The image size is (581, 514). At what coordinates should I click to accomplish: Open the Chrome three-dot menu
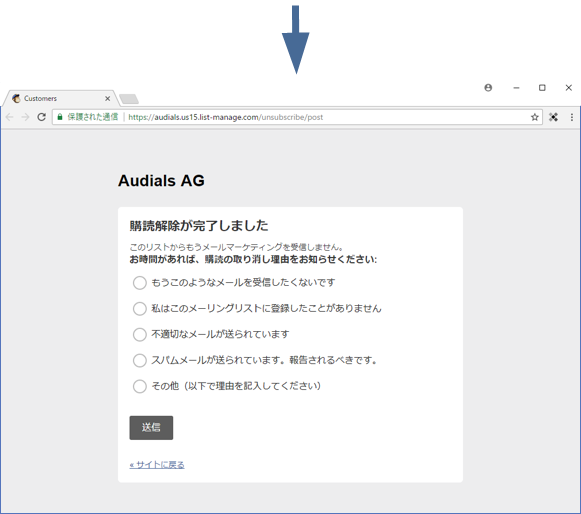pyautogui.click(x=572, y=117)
